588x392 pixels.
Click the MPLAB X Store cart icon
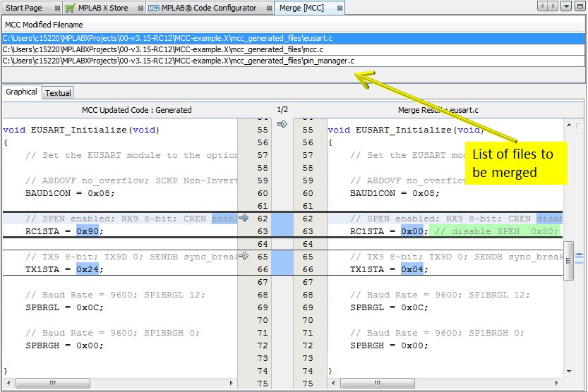tap(70, 8)
